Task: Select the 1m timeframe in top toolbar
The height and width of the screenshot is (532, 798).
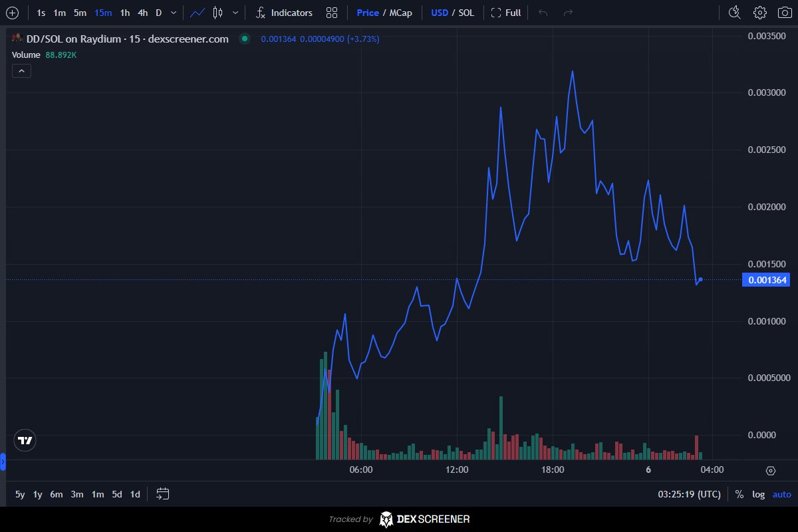Action: coord(60,13)
